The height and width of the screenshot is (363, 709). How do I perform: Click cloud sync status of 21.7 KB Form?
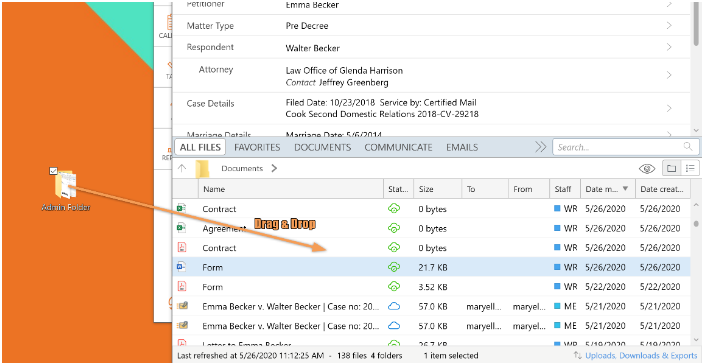click(x=394, y=267)
